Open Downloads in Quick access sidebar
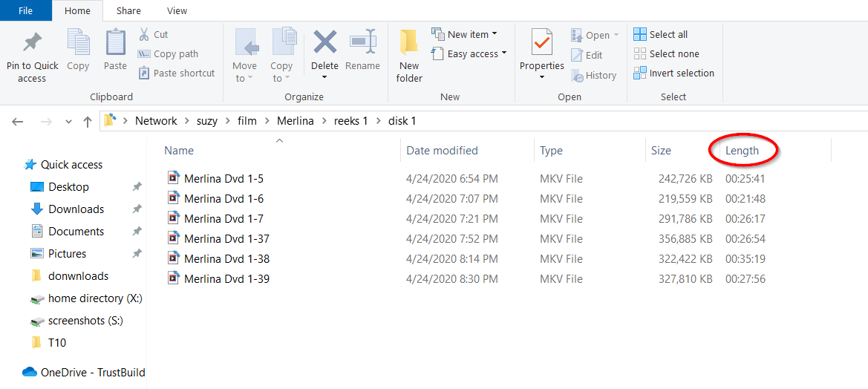 pyautogui.click(x=76, y=209)
